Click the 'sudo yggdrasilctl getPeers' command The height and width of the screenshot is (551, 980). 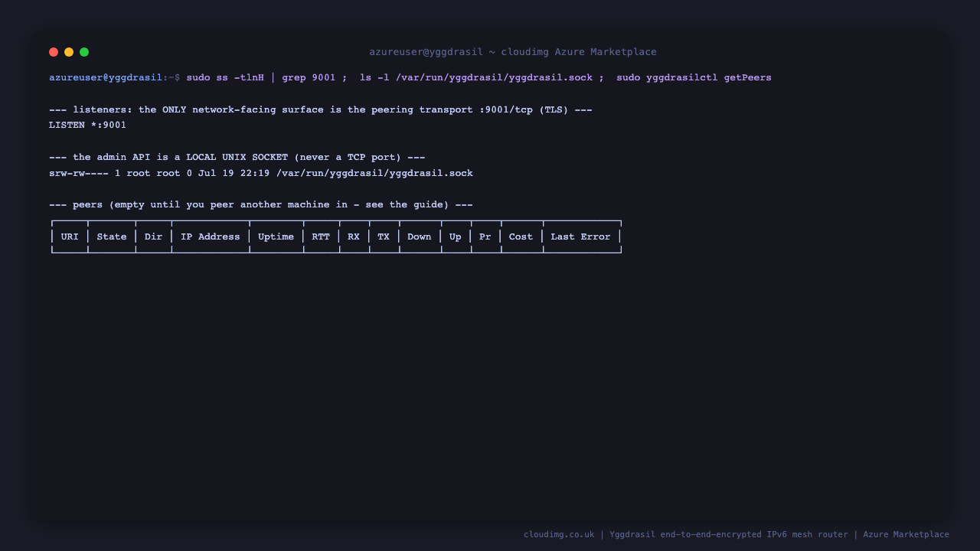pos(694,77)
